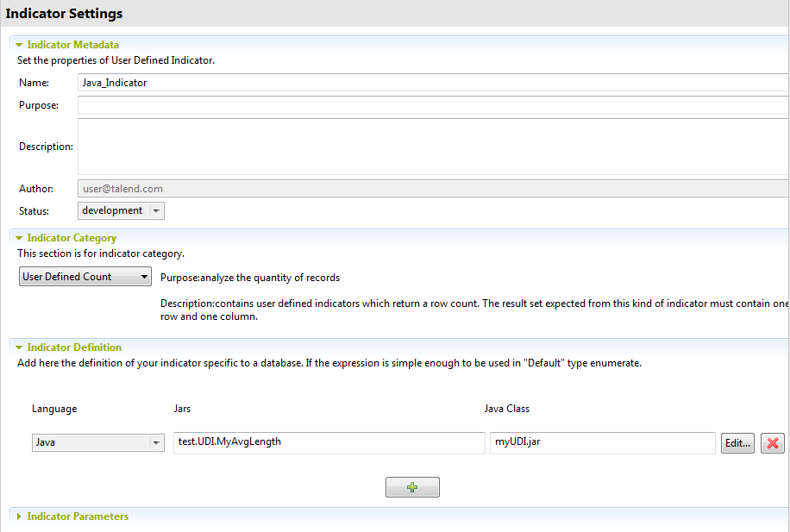Click the Indicator Metadata section title

point(73,44)
